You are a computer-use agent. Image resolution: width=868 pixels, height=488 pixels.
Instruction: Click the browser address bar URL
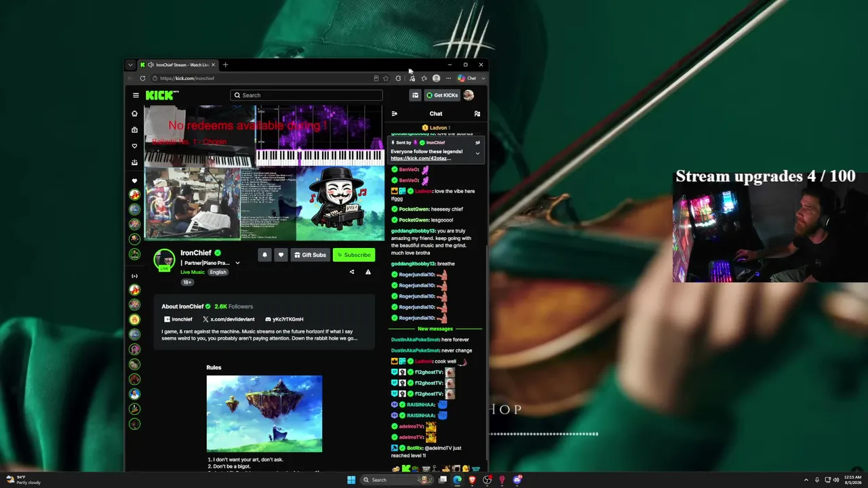point(187,79)
